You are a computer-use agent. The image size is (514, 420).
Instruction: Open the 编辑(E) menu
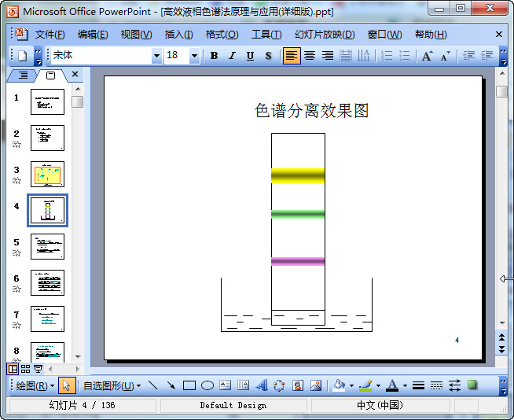tap(93, 34)
